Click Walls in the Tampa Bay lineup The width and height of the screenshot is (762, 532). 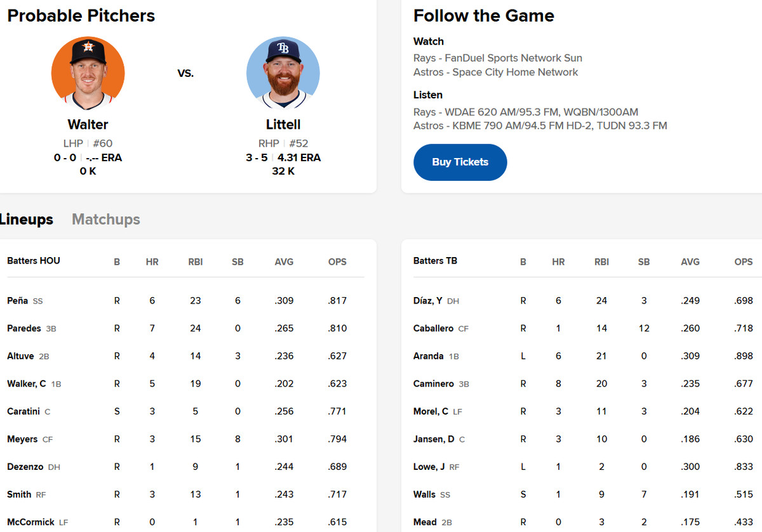point(424,495)
